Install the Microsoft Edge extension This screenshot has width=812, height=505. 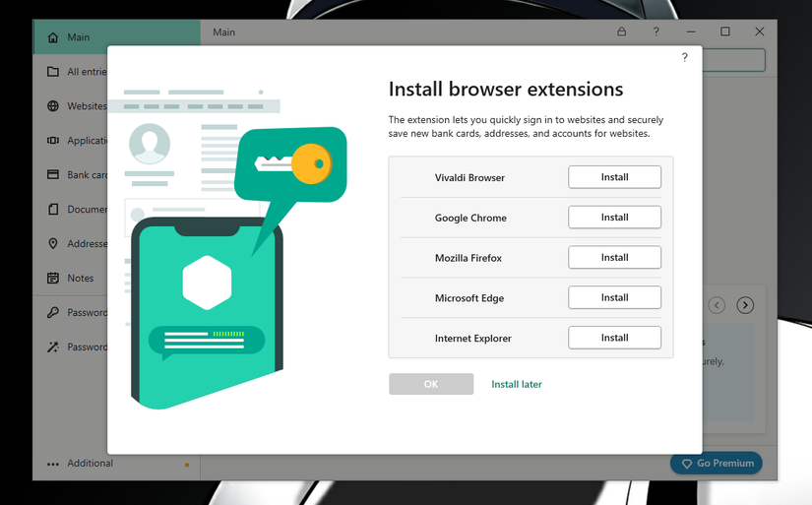[x=614, y=297]
